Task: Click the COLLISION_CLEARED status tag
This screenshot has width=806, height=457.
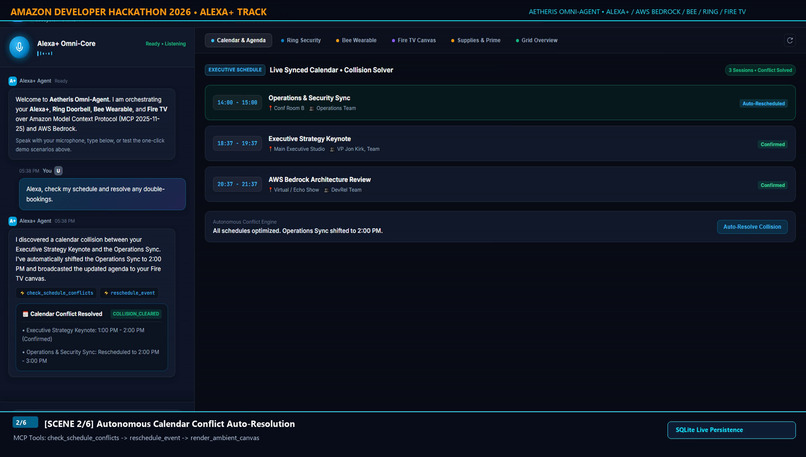Action: tap(136, 314)
